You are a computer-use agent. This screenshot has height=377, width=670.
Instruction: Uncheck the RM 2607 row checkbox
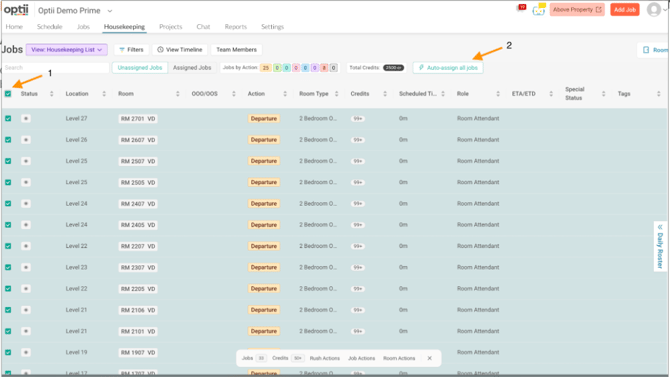(x=8, y=140)
